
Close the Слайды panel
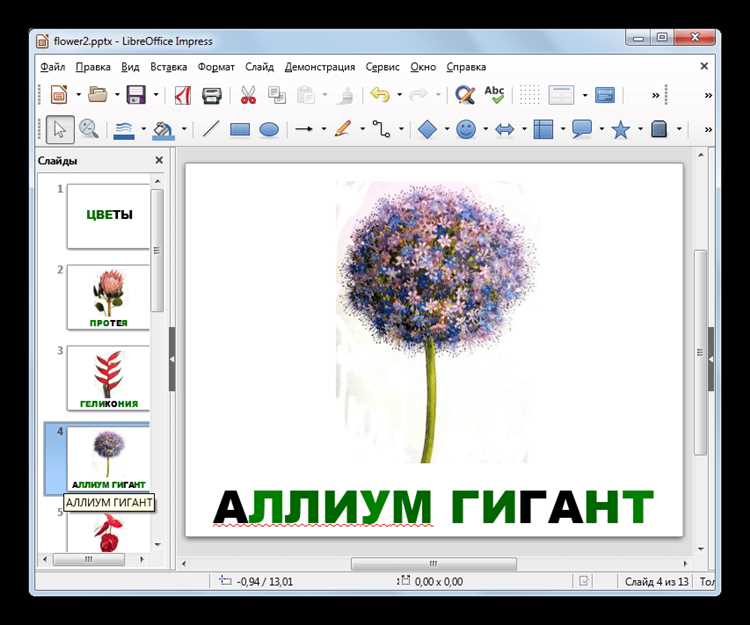(x=159, y=160)
